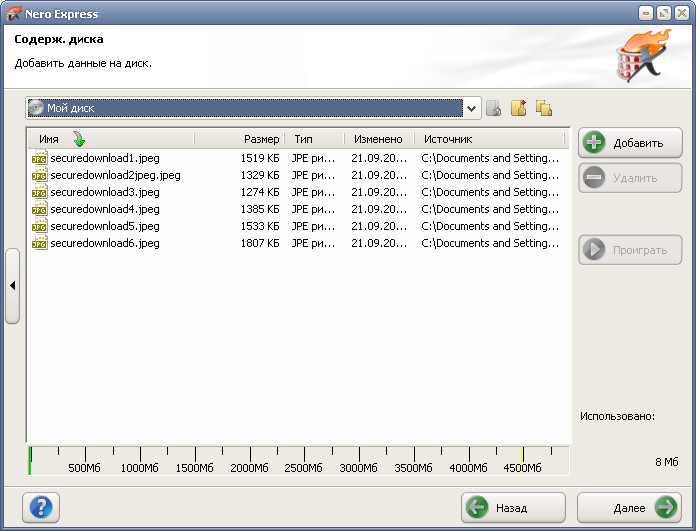This screenshot has height=531, width=696.
Task: Click the go up one folder icon
Action: pyautogui.click(x=494, y=108)
